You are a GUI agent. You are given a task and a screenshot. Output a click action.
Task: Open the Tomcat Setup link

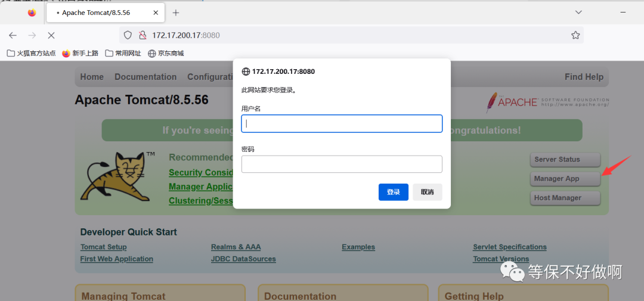coord(104,247)
